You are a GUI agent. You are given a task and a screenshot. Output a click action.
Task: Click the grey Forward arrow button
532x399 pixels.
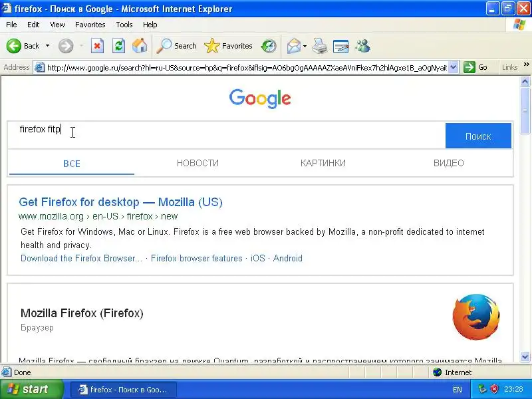pyautogui.click(x=65, y=46)
